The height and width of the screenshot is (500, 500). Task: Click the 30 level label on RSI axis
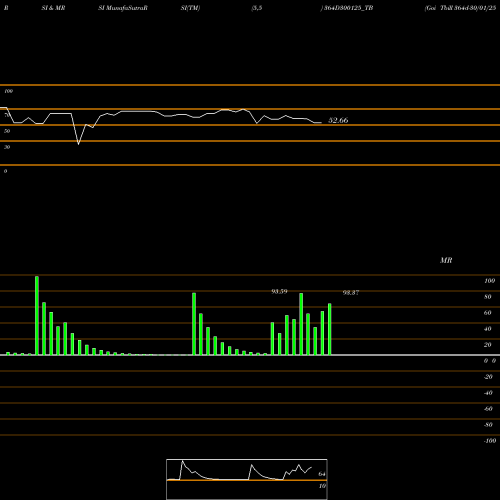[x=7, y=147]
